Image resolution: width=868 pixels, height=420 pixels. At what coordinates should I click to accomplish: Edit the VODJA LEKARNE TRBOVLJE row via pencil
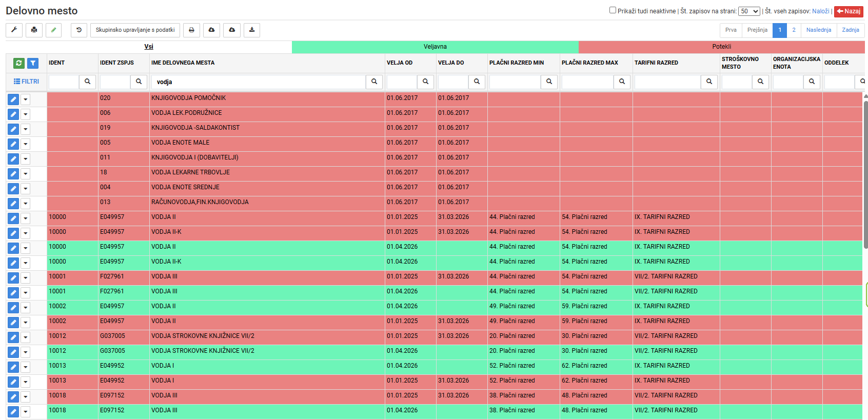pos(13,174)
